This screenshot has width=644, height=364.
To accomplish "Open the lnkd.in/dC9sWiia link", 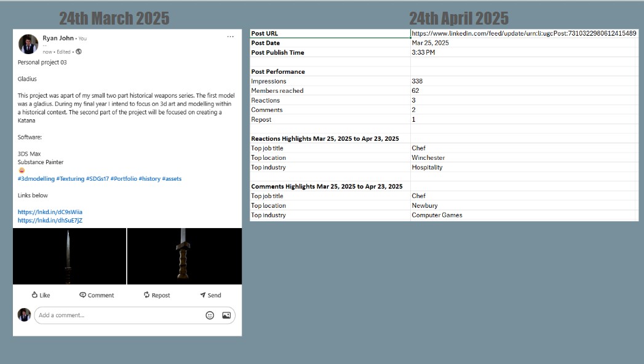I will [x=50, y=212].
